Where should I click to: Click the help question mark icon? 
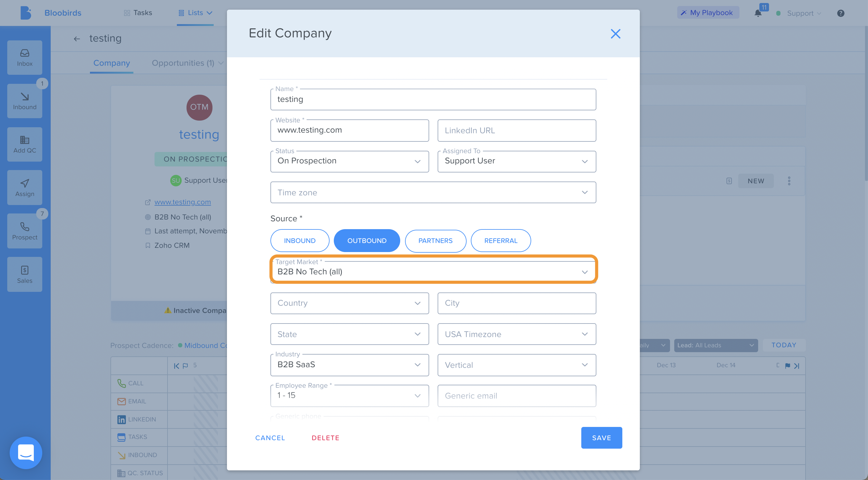click(841, 13)
